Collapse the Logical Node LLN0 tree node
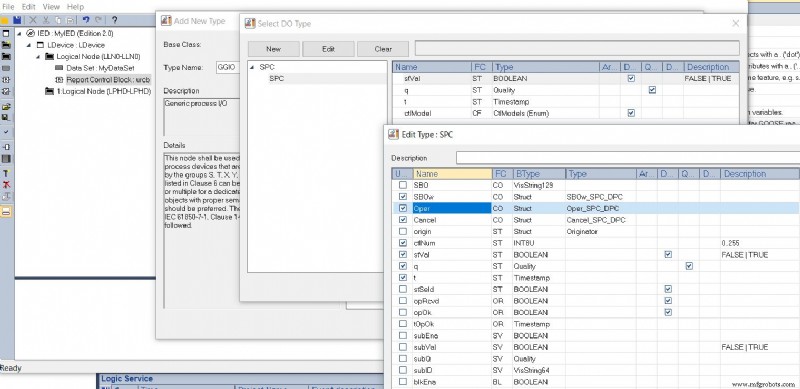Viewport: 800px width, 389px height. pyautogui.click(x=38, y=57)
